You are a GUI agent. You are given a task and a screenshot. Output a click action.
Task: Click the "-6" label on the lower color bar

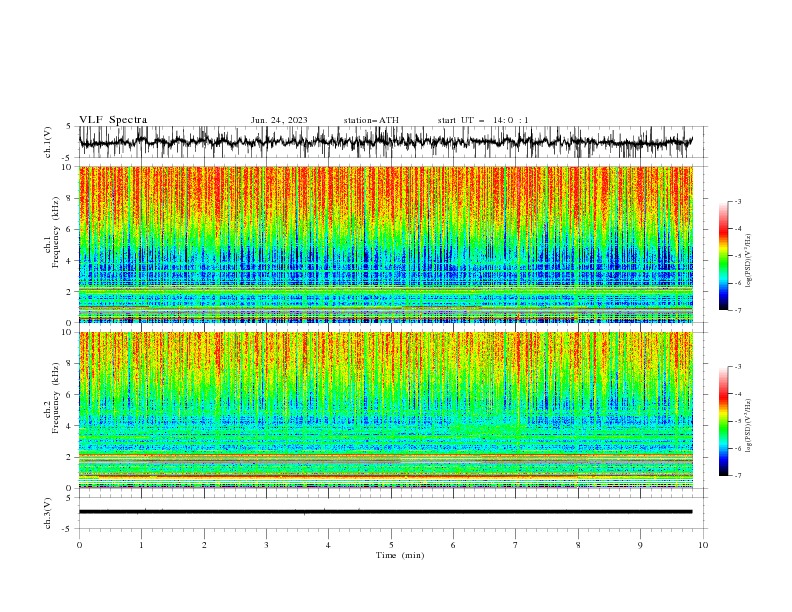[x=737, y=448]
